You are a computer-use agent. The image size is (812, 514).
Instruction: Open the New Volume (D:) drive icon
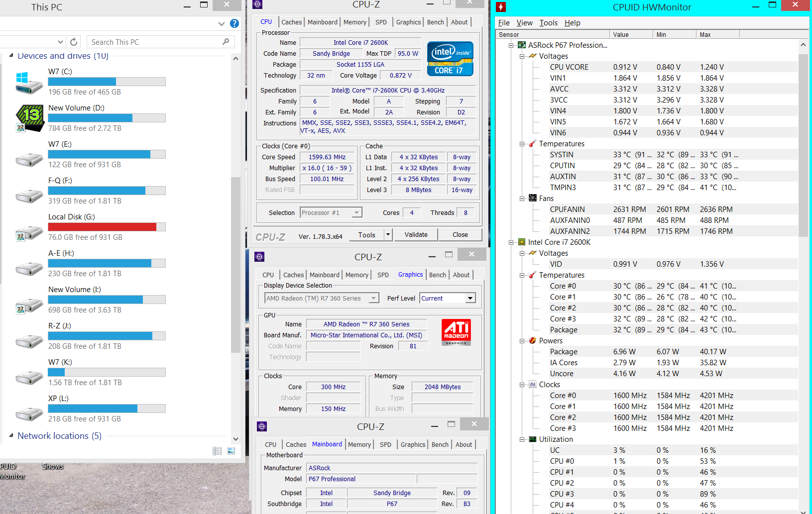point(29,118)
